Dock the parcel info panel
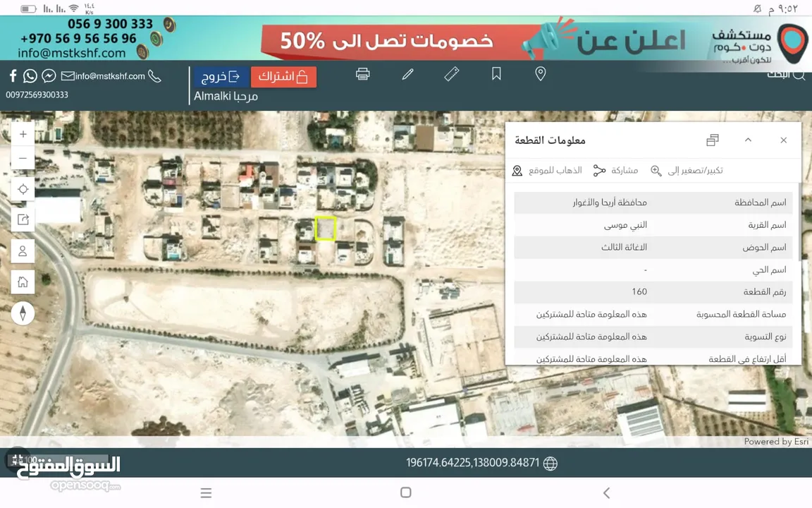Screen dimensions: 812x508 click(x=713, y=140)
